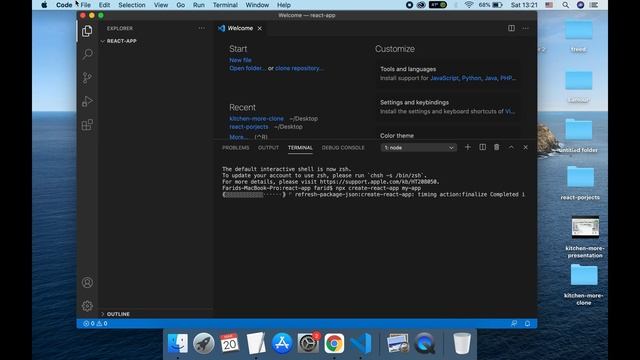Screen dimensions: 640x360
Task: Open the Go menu
Action: pyautogui.click(x=180, y=5)
